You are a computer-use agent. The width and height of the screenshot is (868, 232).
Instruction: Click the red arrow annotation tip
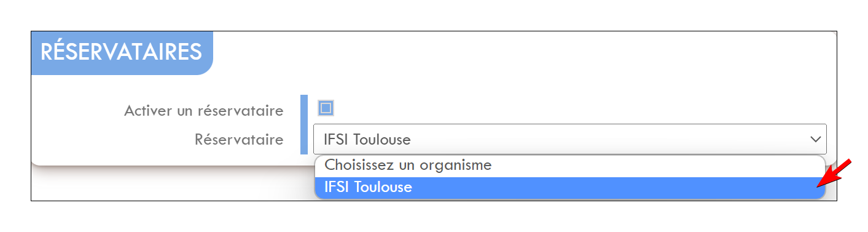point(819,185)
